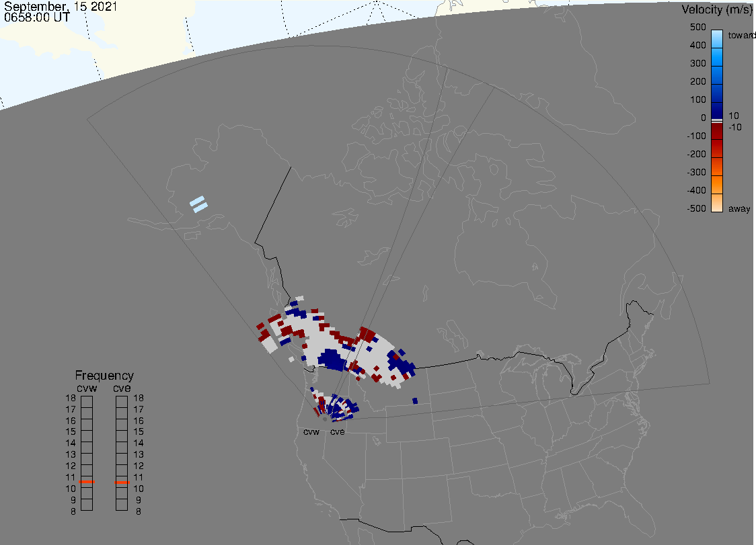
Task: Click the orange frequency marker in cvw column
Action: (x=87, y=482)
